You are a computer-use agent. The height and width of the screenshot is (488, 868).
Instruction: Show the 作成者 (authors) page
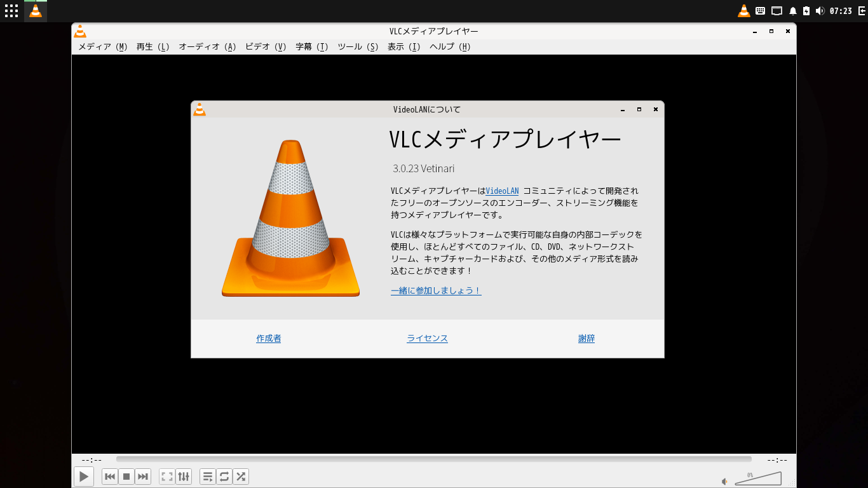[269, 339]
